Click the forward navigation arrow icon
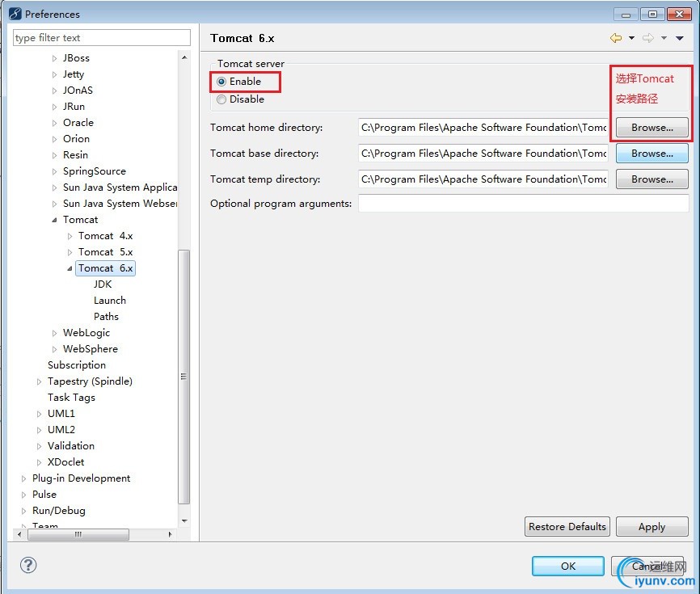Viewport: 700px width, 594px height. click(x=648, y=38)
